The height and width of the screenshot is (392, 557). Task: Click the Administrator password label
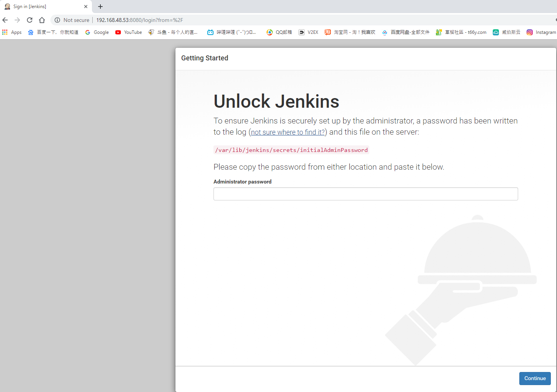(242, 182)
